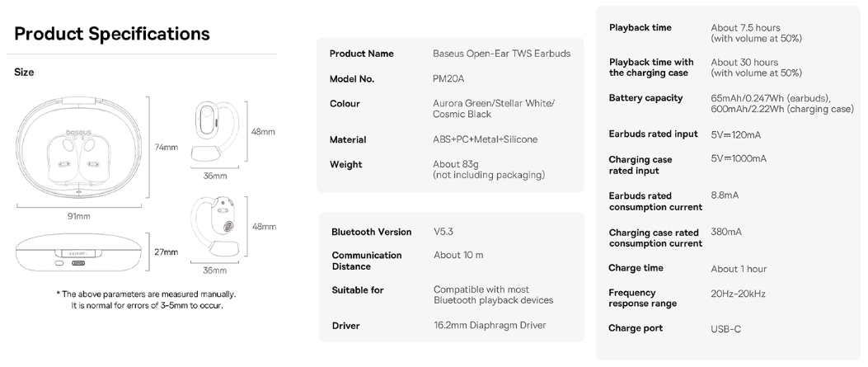The image size is (868, 367).
Task: Click the closed charging case side-view drawing
Action: tap(78, 252)
